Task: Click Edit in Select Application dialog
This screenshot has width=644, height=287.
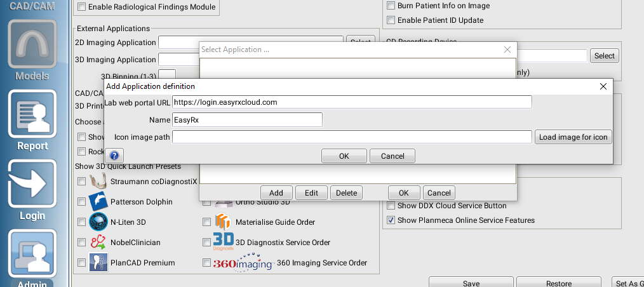Action: [x=311, y=192]
